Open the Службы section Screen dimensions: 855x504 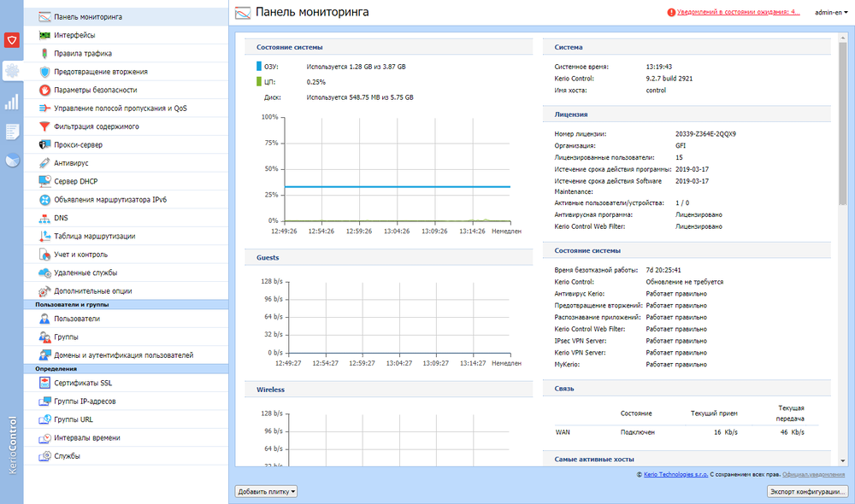[x=126, y=456]
